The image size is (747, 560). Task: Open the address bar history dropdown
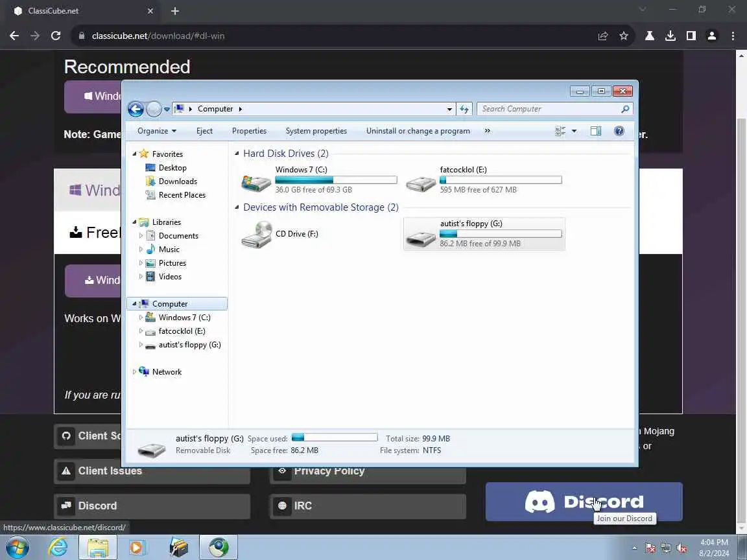click(449, 109)
